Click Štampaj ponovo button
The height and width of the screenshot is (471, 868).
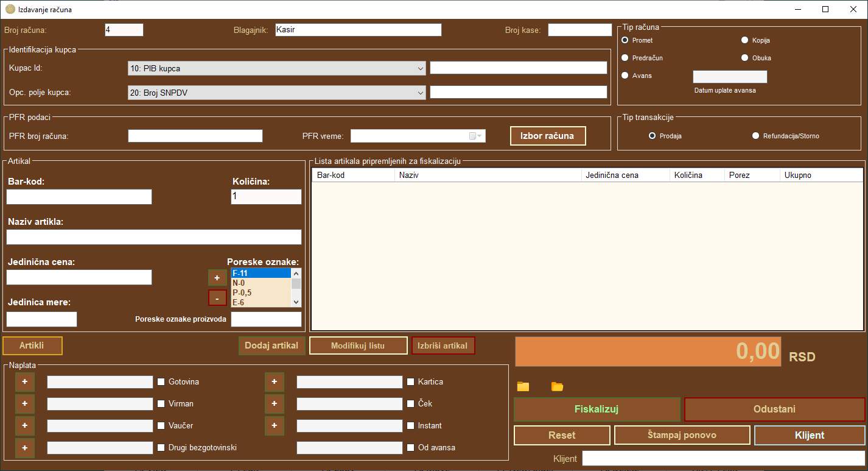682,435
